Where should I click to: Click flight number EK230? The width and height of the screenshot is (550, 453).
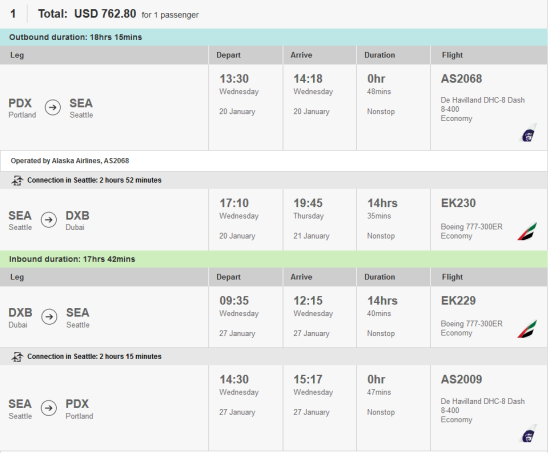[458, 203]
